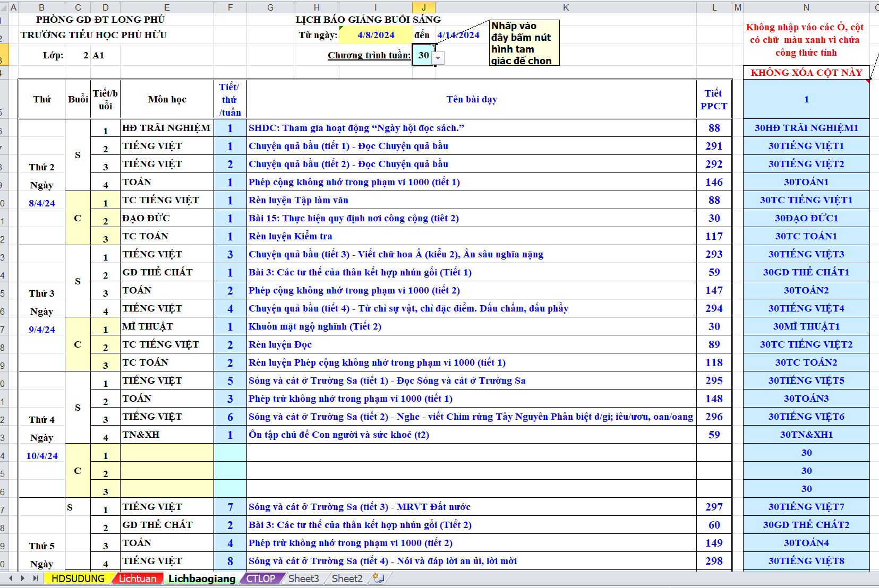Click the 'HĐ TRẢI NGHIỆM' subject cell

tap(167, 128)
